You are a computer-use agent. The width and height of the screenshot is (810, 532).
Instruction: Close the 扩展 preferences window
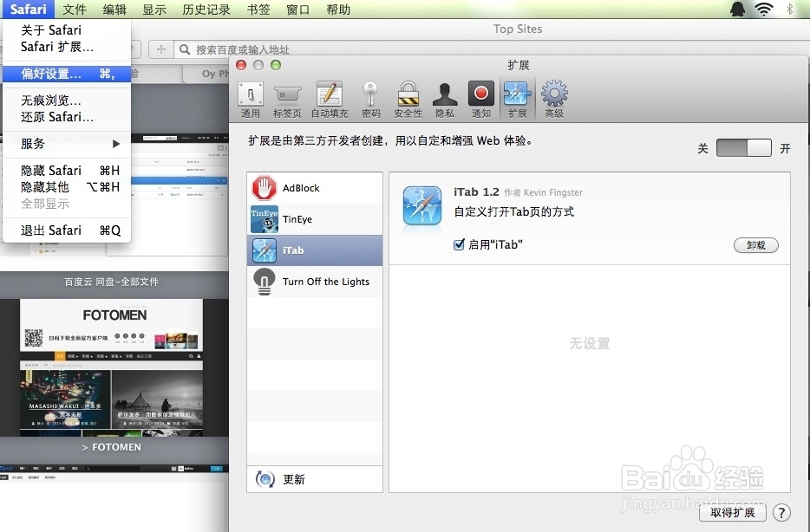[x=241, y=65]
